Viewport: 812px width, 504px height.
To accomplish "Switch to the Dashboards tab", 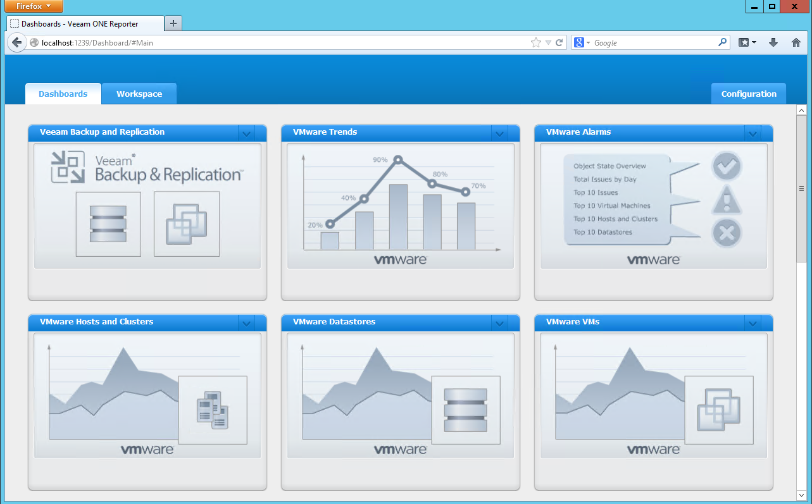I will tap(63, 94).
